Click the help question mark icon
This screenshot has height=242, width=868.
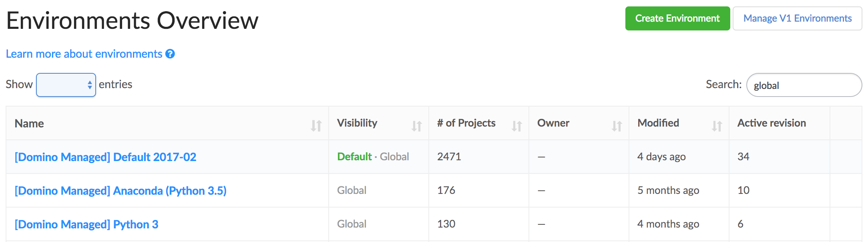point(170,54)
